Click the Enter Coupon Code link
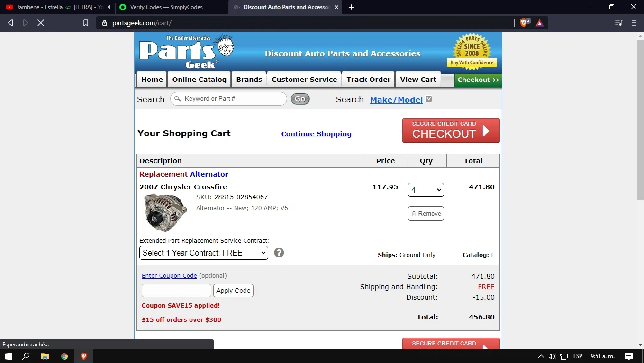 pos(169,276)
